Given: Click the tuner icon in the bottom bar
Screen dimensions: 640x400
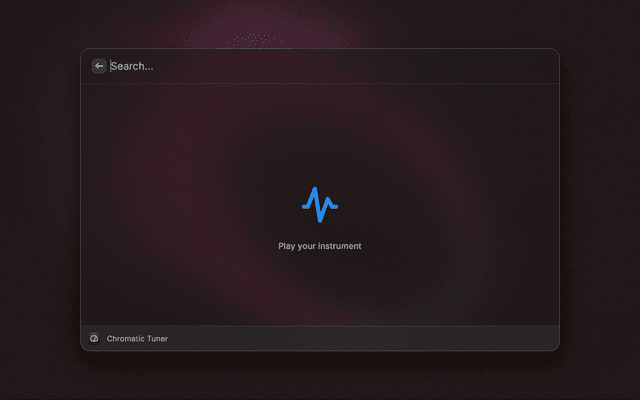Looking at the screenshot, I should 94,339.
